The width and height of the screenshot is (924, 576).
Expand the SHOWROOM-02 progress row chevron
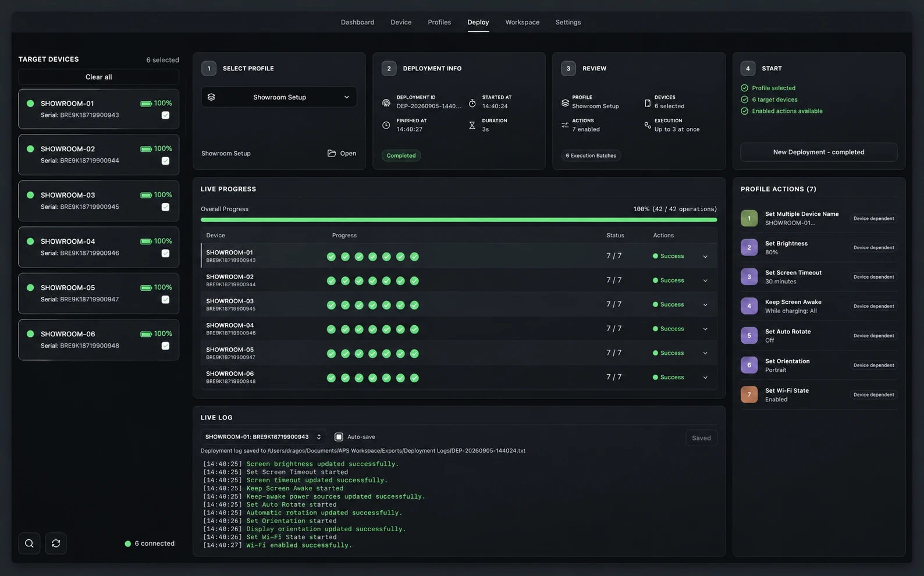point(705,280)
